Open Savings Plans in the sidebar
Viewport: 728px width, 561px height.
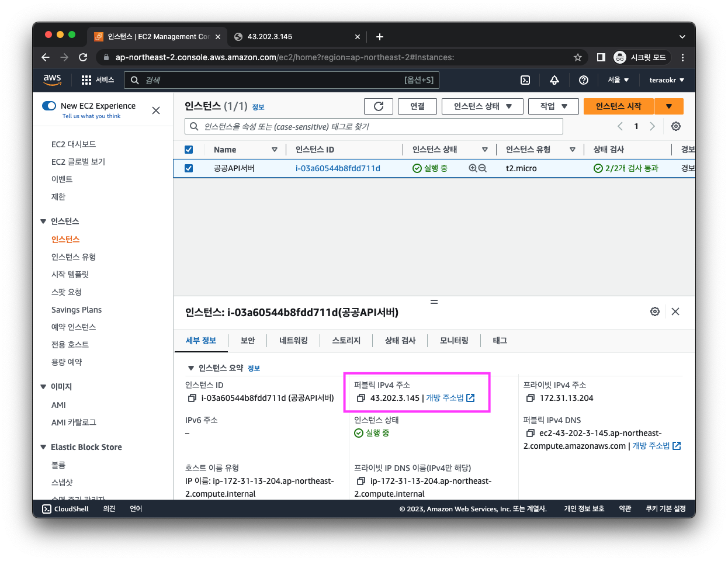[77, 310]
